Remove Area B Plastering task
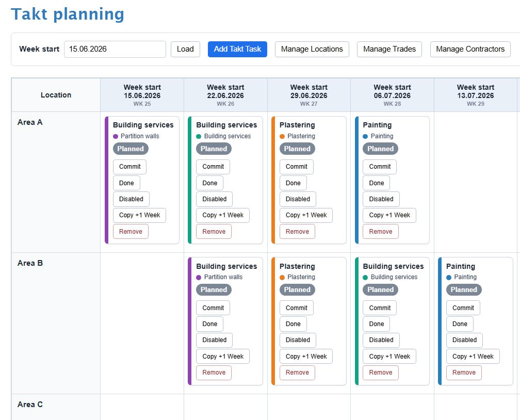 coord(297,373)
